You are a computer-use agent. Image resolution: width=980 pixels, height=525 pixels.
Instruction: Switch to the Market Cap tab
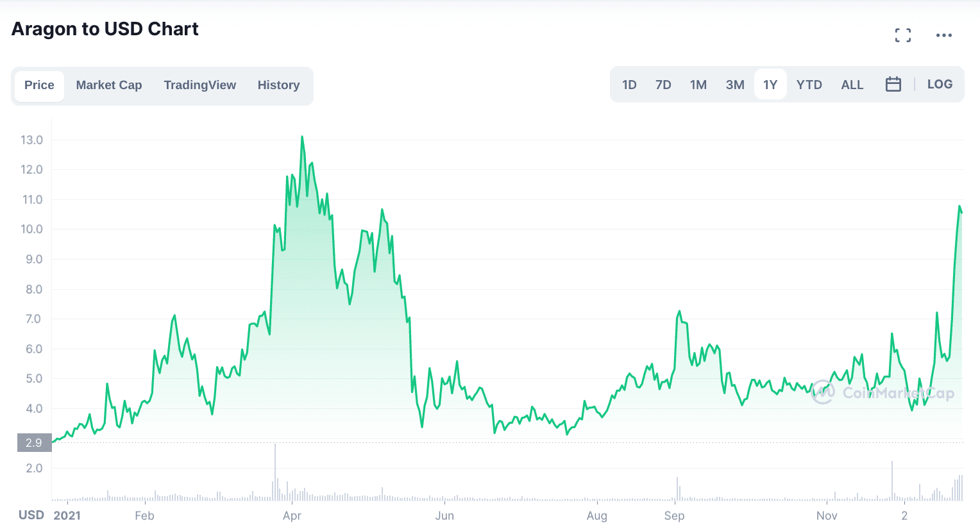[x=109, y=85]
